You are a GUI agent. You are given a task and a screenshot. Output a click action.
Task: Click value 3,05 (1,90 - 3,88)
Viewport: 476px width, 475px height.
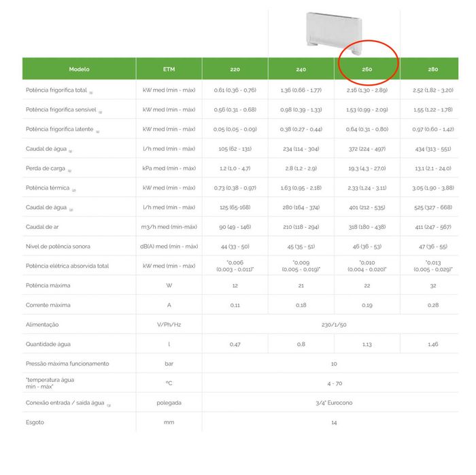(433, 188)
